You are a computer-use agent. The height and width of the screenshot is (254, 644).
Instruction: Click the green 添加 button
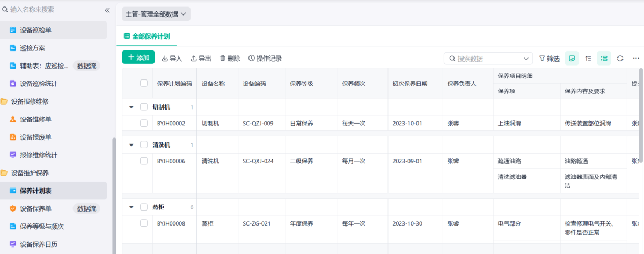(x=138, y=57)
